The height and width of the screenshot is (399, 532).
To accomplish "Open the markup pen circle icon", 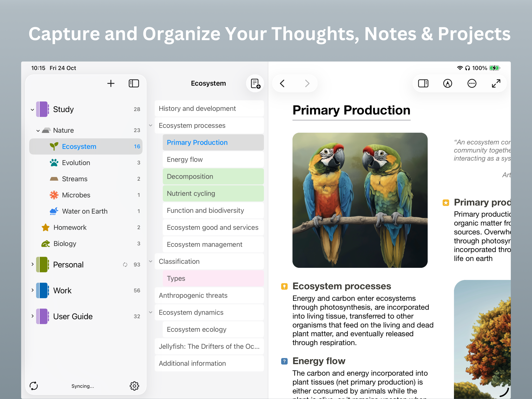I will pyautogui.click(x=447, y=84).
